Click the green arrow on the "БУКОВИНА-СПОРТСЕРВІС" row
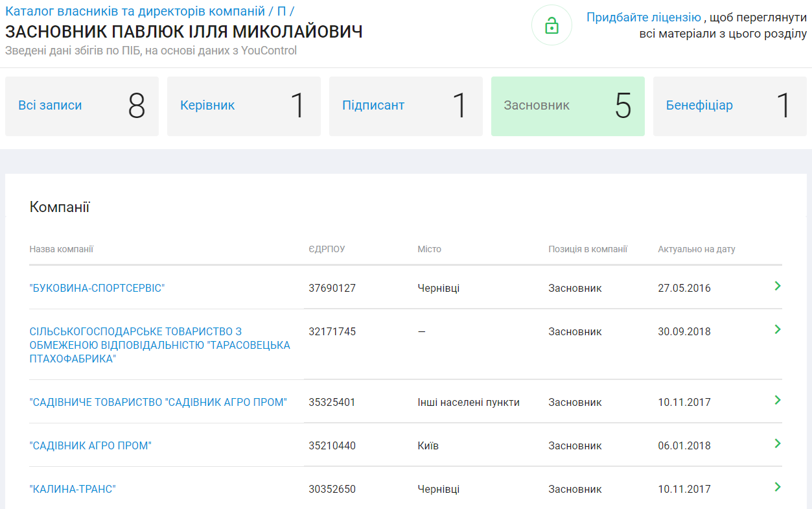 777,286
